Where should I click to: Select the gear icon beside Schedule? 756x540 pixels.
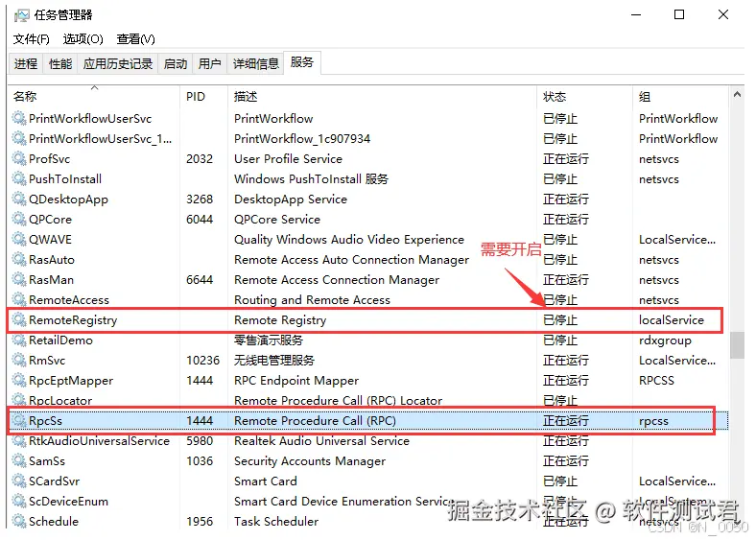pyautogui.click(x=19, y=521)
